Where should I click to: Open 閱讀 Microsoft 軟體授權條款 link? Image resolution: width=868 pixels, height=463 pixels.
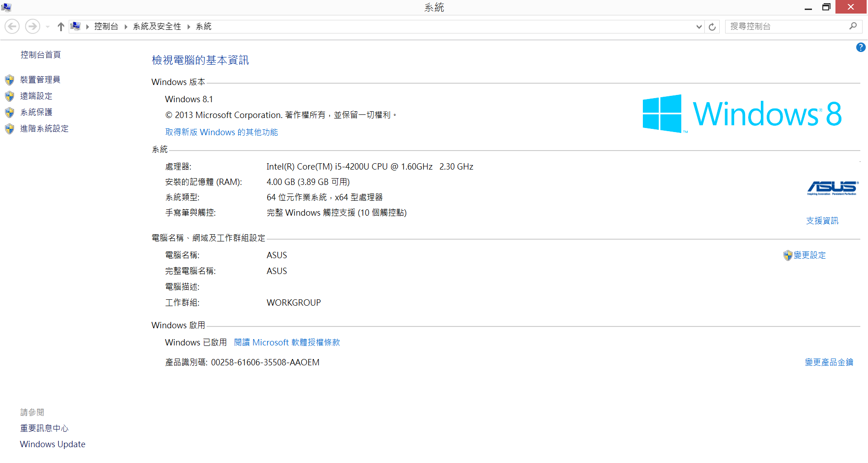pos(287,343)
